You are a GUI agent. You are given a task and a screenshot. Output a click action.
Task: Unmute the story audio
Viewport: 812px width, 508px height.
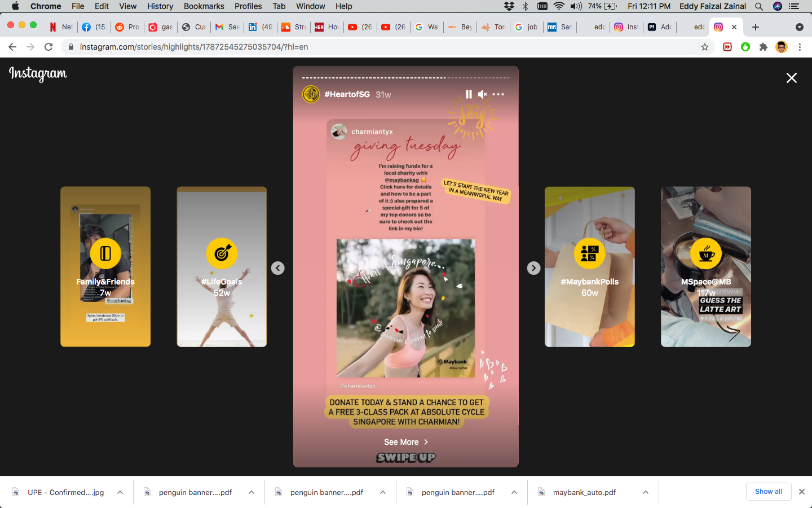coord(483,94)
